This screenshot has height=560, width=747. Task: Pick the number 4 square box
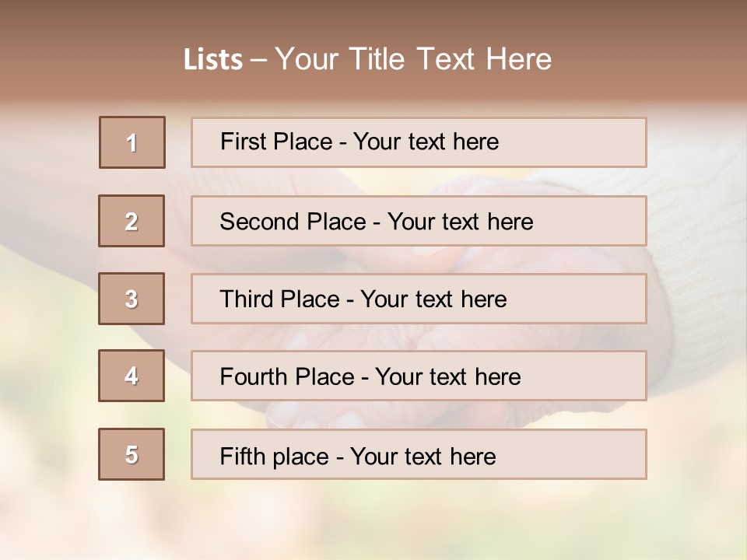(x=132, y=376)
